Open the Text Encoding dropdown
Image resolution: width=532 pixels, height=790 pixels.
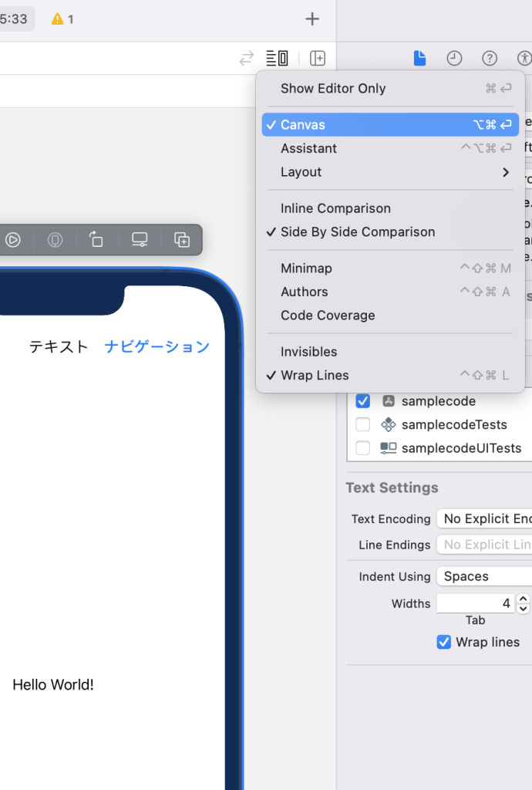coord(484,519)
